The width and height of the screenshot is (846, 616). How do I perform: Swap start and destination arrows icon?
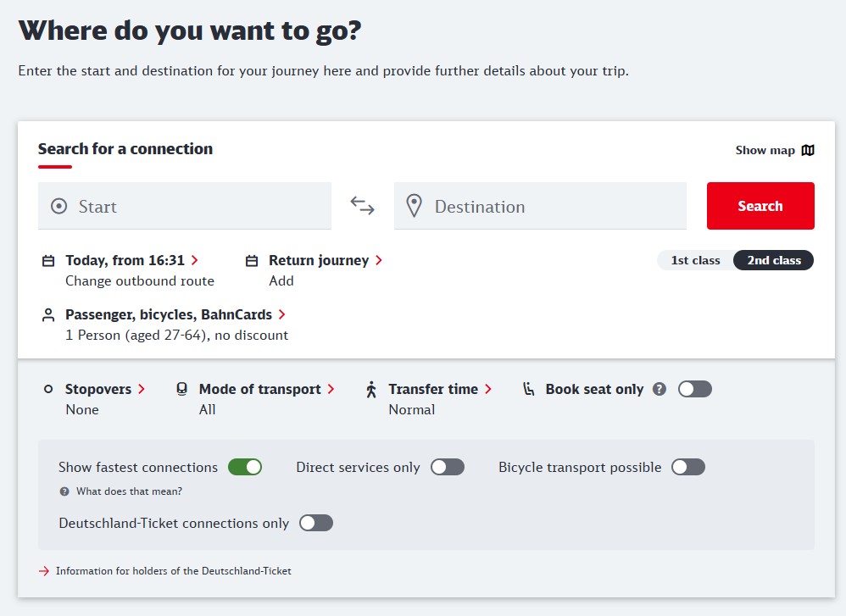tap(362, 206)
